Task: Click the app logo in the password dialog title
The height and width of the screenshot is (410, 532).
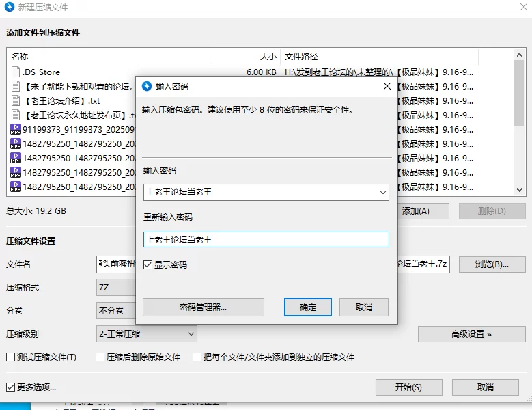Action: 147,86
